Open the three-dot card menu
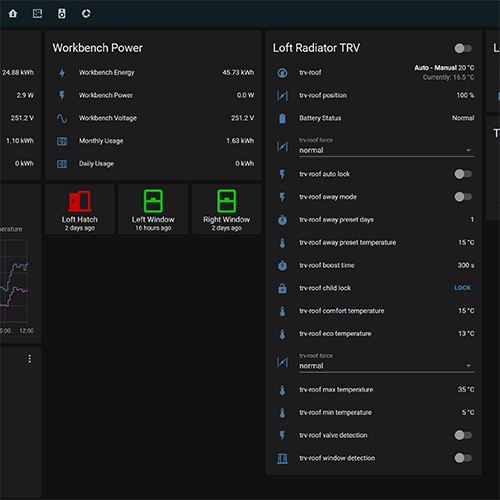The width and height of the screenshot is (500, 500). point(30,359)
